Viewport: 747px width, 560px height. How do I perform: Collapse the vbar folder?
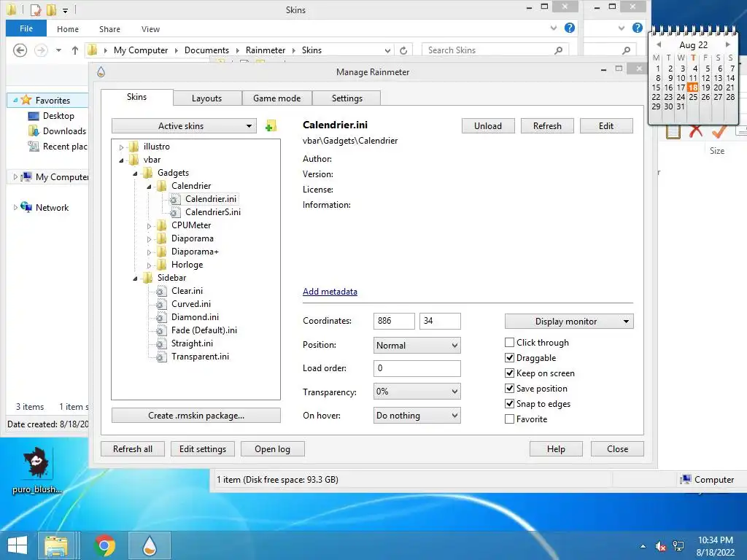point(122,160)
